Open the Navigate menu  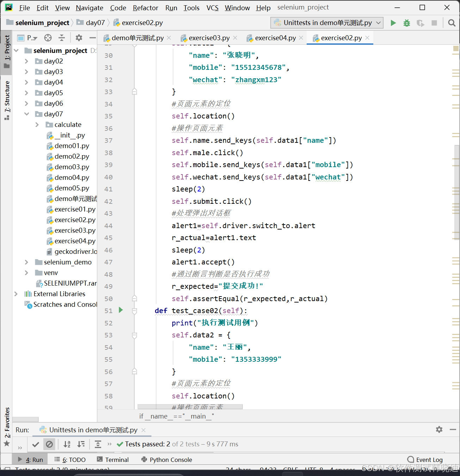tap(90, 8)
